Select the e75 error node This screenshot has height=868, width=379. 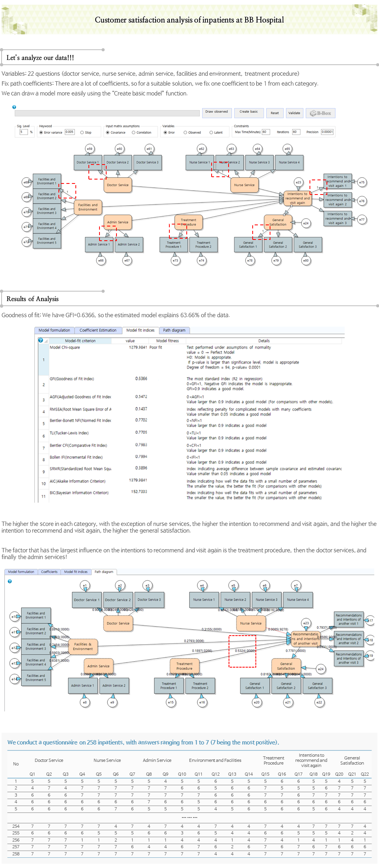362,182
